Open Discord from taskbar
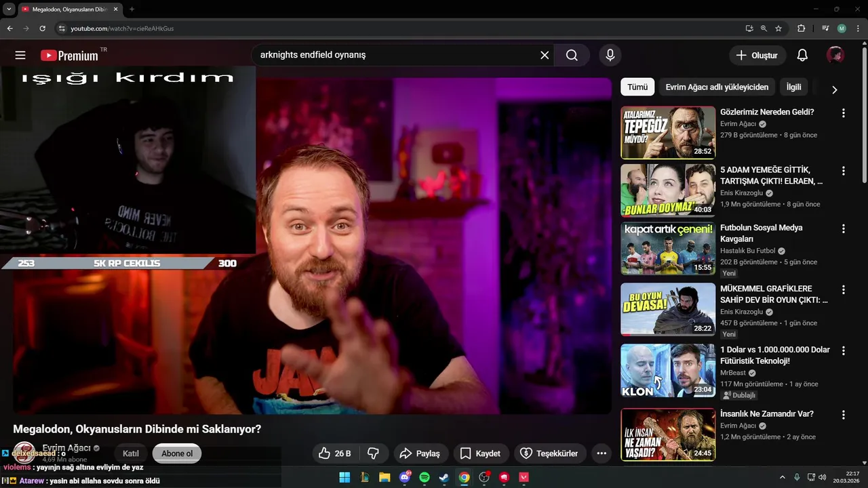The height and width of the screenshot is (488, 868). coord(405,477)
